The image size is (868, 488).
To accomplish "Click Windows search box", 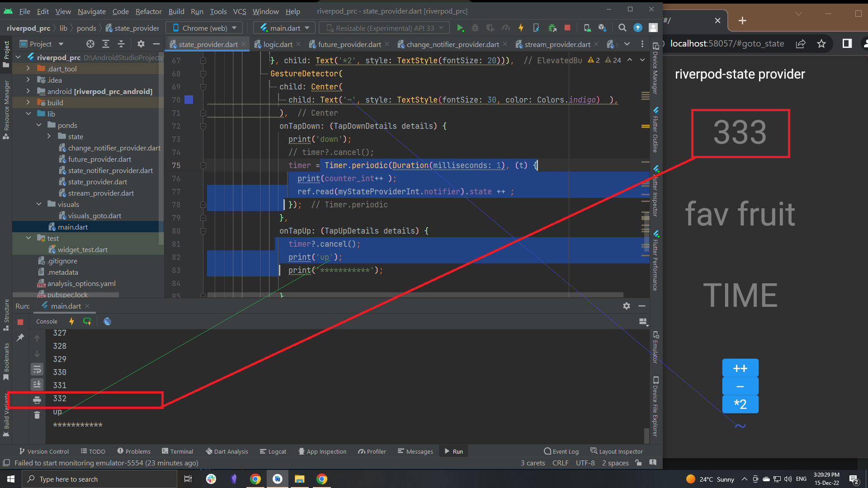I will [x=99, y=479].
